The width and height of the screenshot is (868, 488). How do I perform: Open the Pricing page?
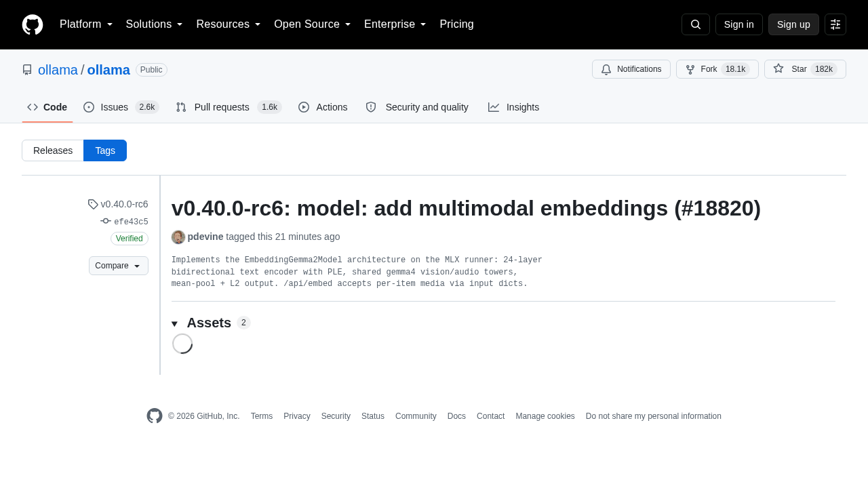(456, 24)
